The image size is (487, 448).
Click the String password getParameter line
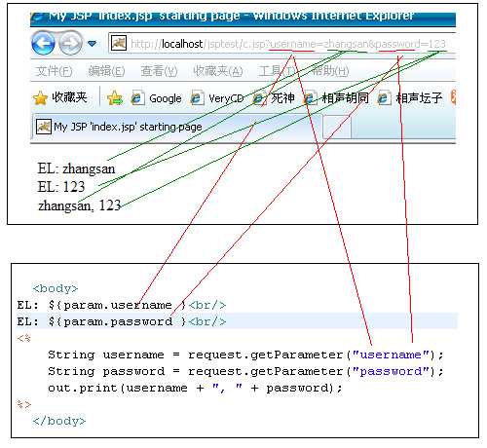[245, 371]
